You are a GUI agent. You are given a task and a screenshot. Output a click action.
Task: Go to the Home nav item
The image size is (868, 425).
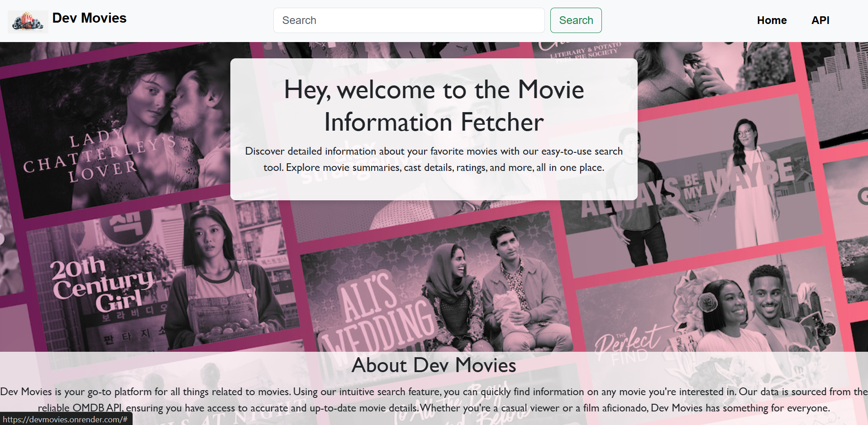click(772, 20)
